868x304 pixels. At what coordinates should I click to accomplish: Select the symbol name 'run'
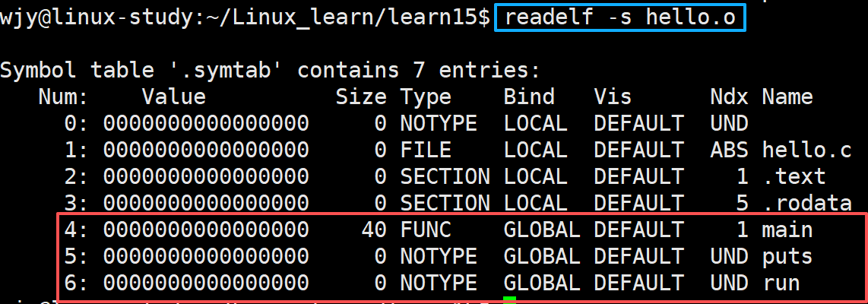click(781, 283)
